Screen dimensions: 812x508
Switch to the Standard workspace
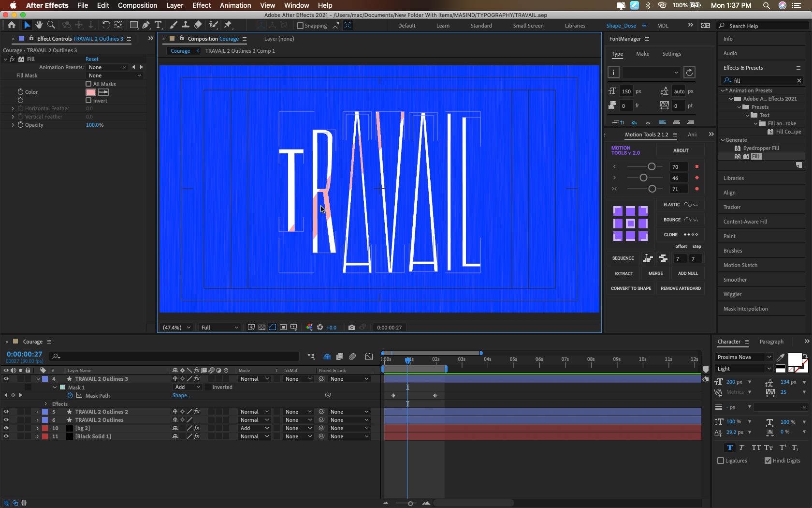pyautogui.click(x=481, y=26)
